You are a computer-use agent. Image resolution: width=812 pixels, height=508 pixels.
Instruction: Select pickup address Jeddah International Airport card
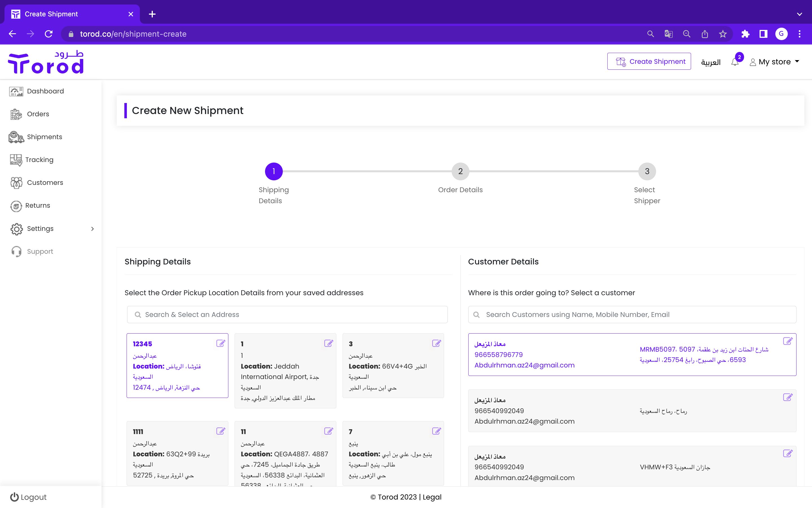(x=285, y=371)
